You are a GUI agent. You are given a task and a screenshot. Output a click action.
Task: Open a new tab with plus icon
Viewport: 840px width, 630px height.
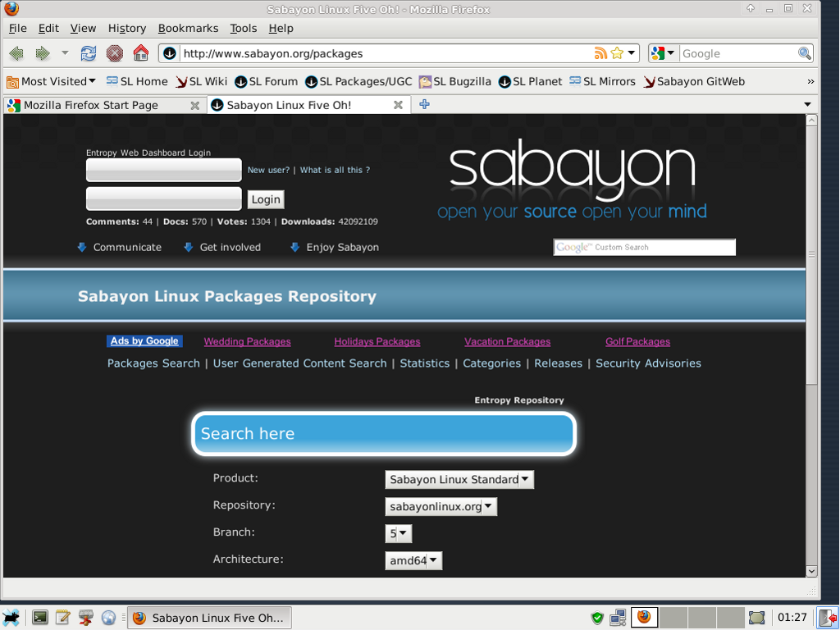click(424, 104)
